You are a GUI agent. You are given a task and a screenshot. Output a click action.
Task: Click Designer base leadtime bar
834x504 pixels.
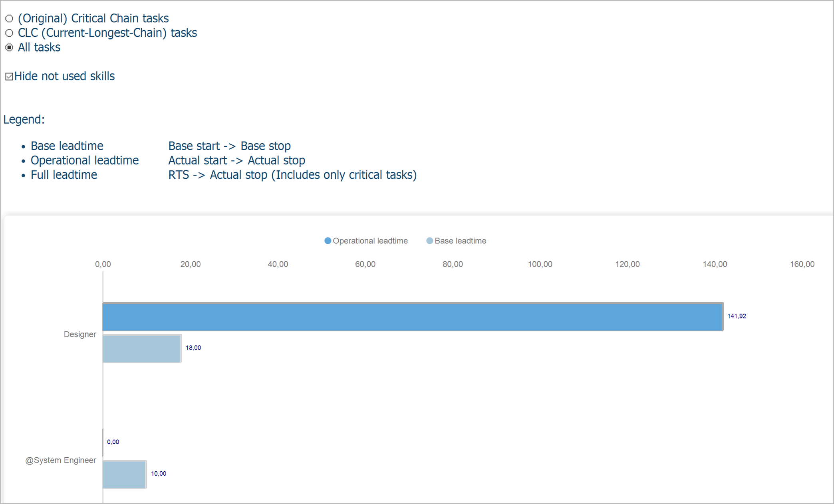tap(142, 349)
